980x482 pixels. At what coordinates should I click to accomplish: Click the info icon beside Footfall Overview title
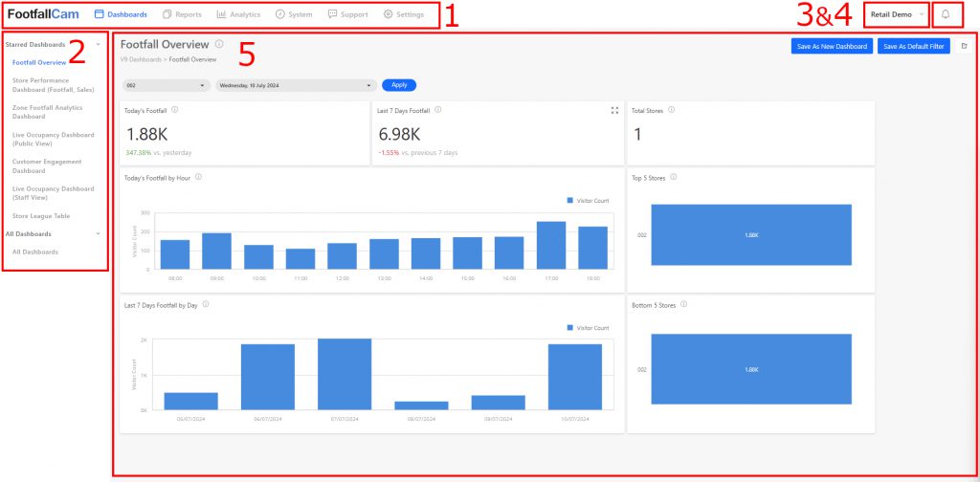[x=219, y=44]
